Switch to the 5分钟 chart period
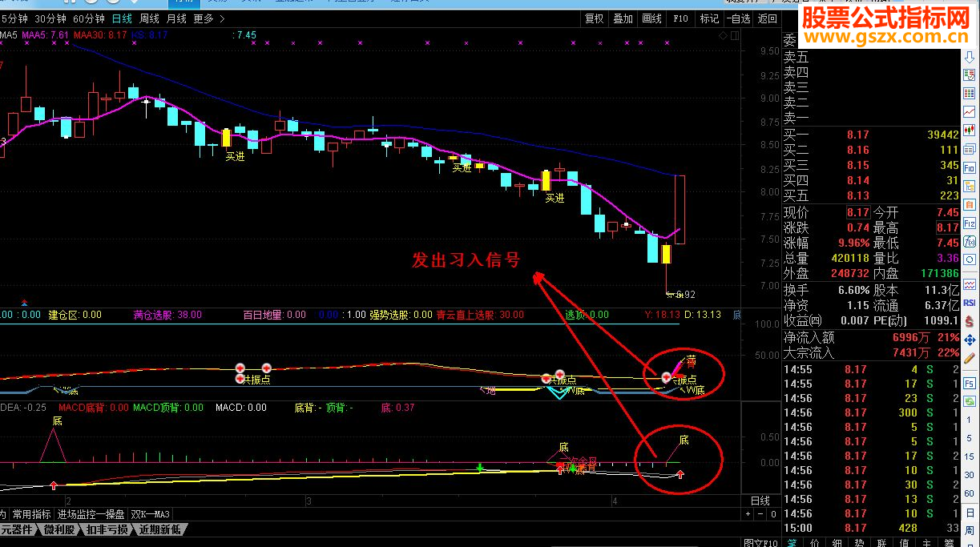 click(14, 18)
